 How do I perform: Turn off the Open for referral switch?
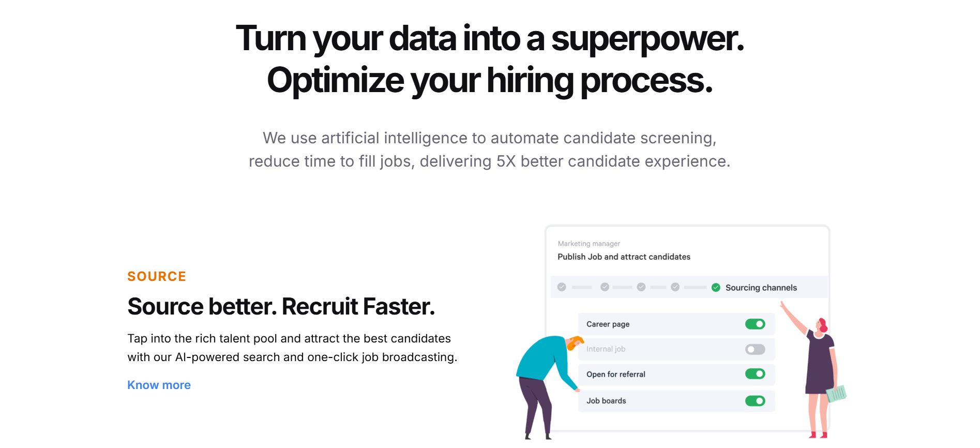755,374
